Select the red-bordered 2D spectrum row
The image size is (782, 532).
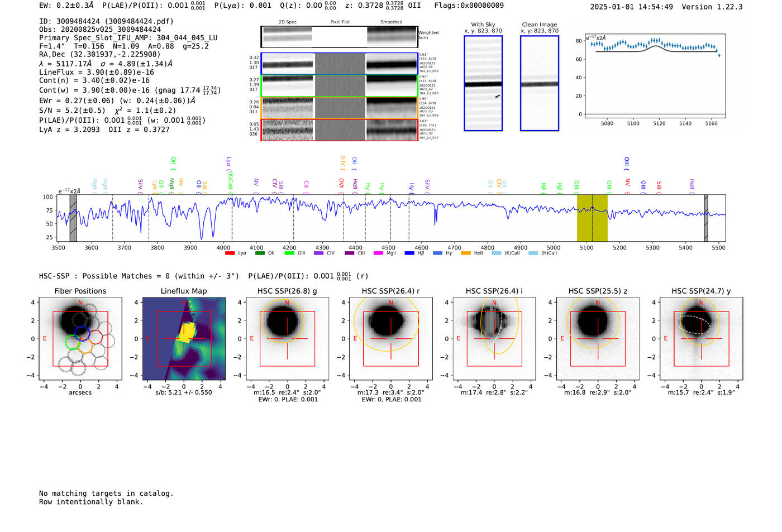[x=340, y=130]
